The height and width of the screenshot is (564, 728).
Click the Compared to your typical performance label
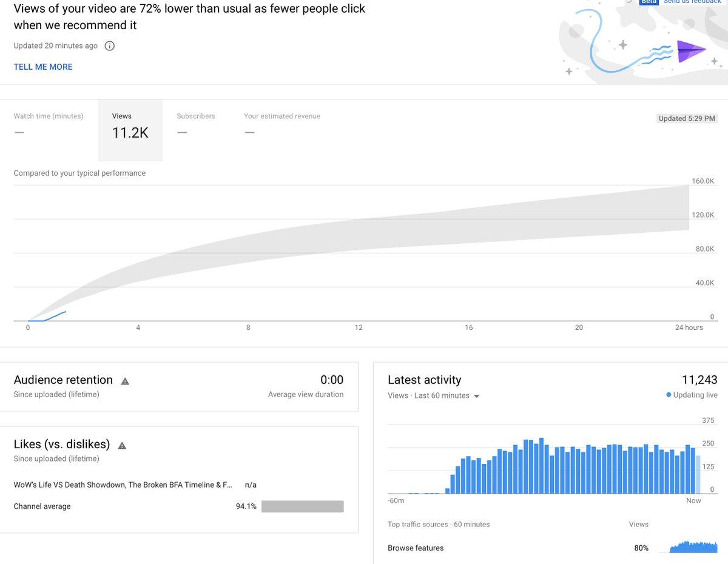79,173
